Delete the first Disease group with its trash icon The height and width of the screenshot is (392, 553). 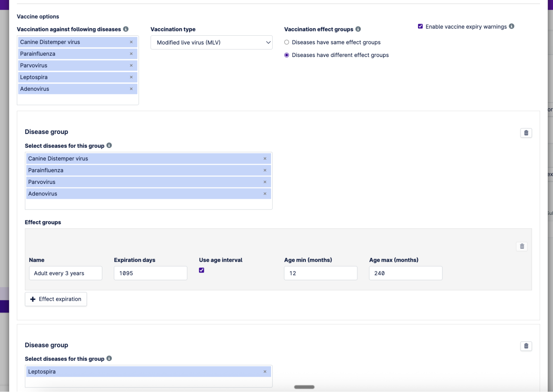526,133
